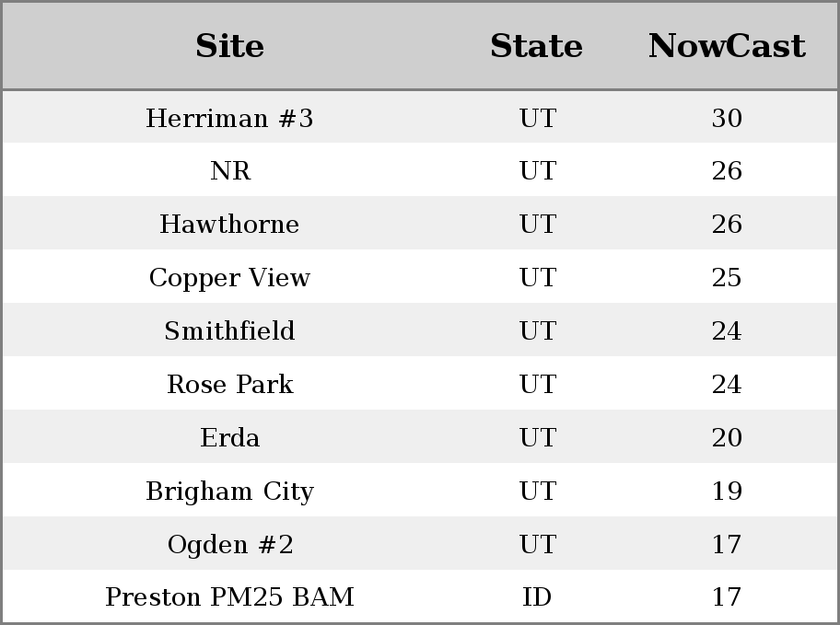Image resolution: width=840 pixels, height=625 pixels.
Task: Click the Ogden #2 site name
Action: click(x=229, y=545)
